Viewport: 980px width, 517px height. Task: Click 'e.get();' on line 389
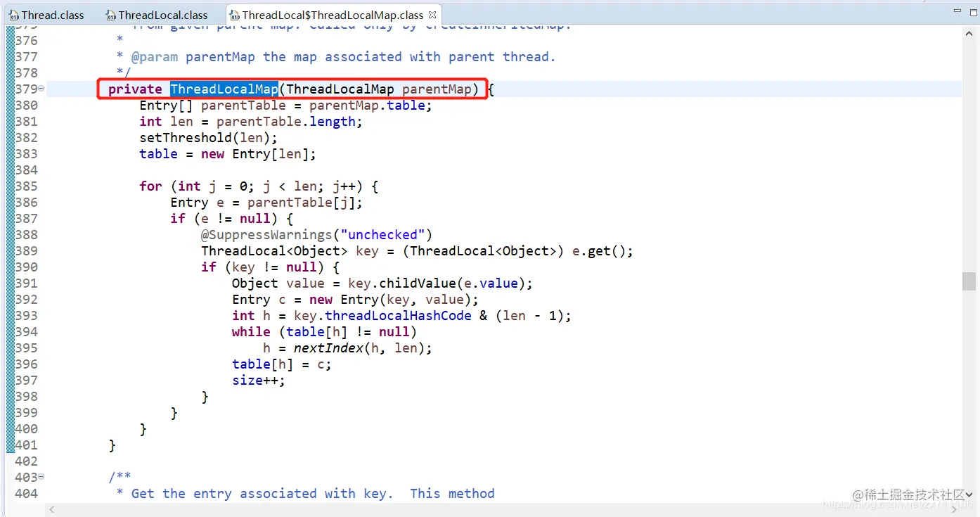point(602,251)
